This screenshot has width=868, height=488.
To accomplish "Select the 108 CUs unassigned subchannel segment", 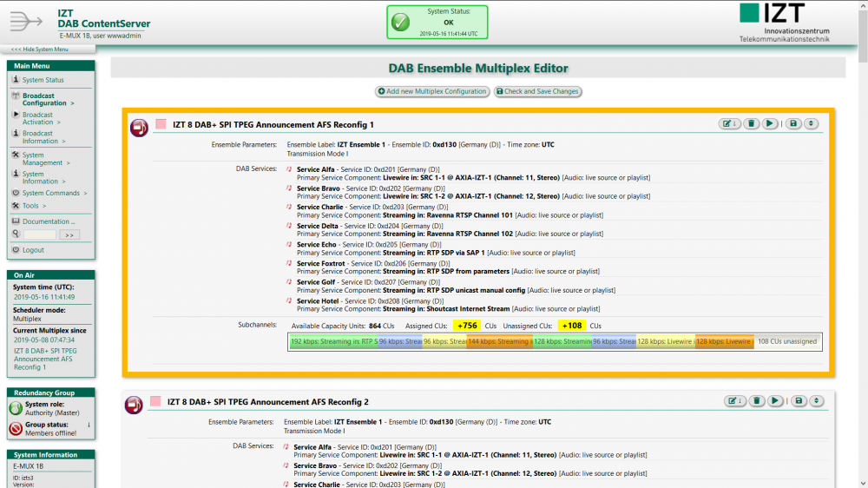I will 787,342.
